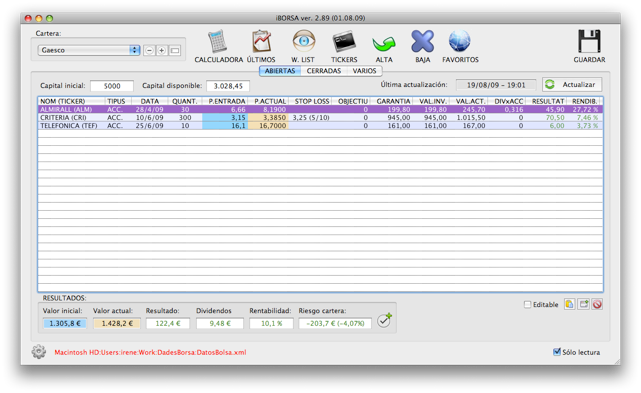Click the settings gear icon
Image resolution: width=641 pixels, height=393 pixels.
39,352
